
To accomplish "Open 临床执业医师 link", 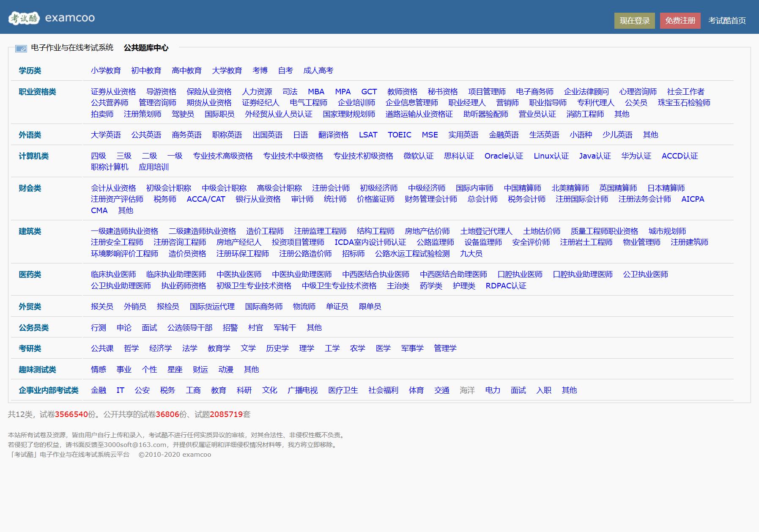I will click(113, 274).
